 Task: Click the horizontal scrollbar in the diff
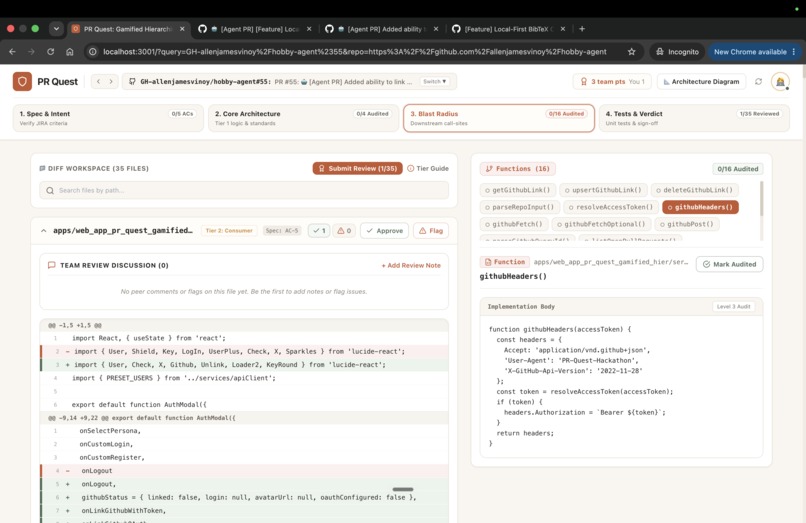click(x=403, y=489)
